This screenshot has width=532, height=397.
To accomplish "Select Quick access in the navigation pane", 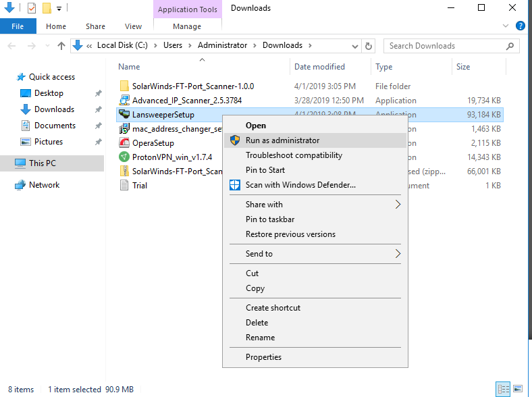I will [x=51, y=77].
